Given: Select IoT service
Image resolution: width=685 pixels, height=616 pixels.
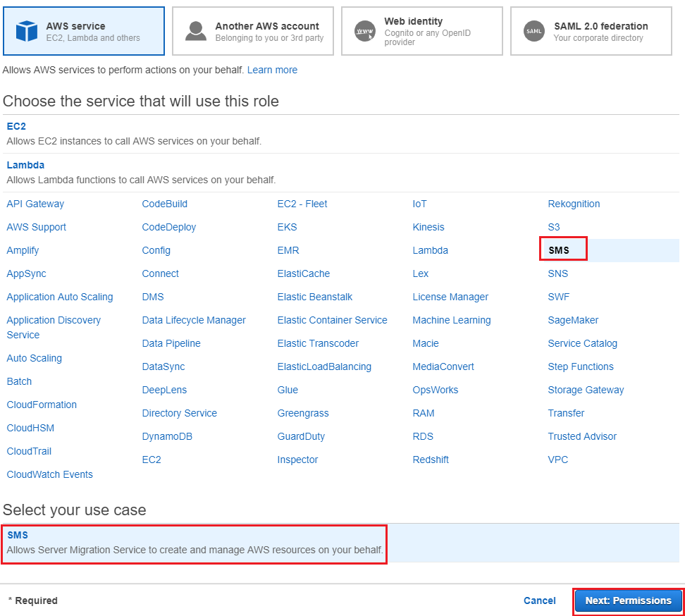Looking at the screenshot, I should click(x=420, y=204).
